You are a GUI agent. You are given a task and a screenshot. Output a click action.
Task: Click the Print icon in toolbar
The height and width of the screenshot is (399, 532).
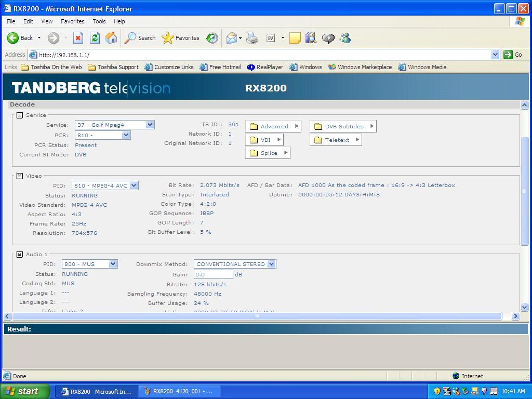pos(252,38)
